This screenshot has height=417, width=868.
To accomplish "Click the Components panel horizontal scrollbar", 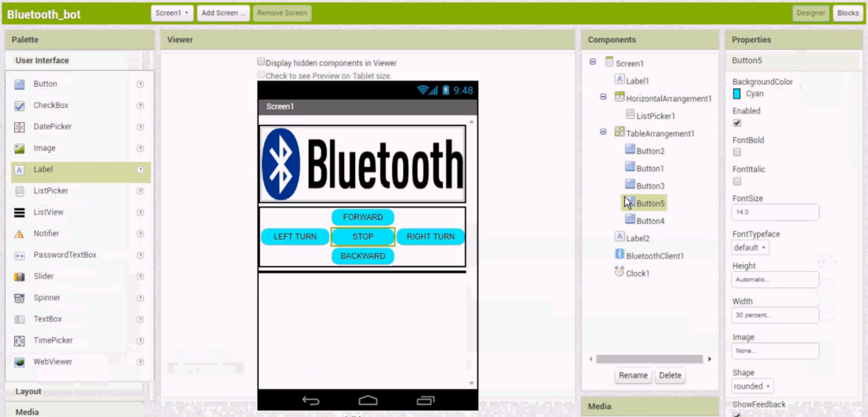I will tap(649, 359).
